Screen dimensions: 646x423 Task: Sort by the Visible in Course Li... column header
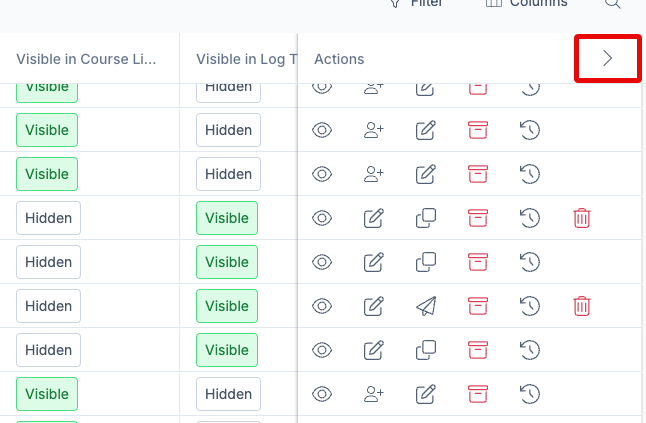coord(86,59)
